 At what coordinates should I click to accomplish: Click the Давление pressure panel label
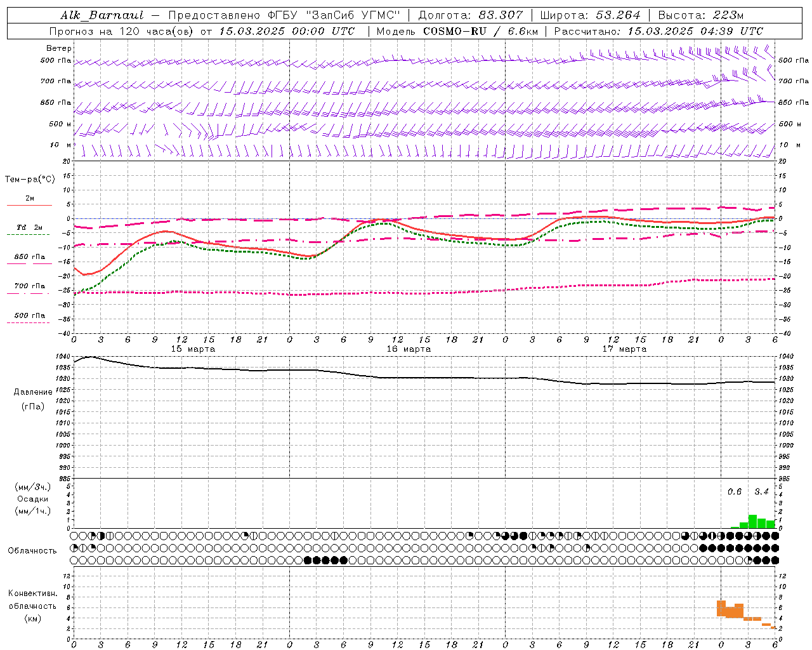[33, 392]
